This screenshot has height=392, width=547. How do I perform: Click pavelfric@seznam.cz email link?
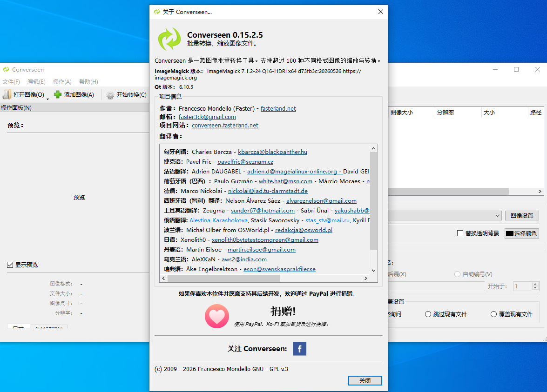tap(245, 162)
